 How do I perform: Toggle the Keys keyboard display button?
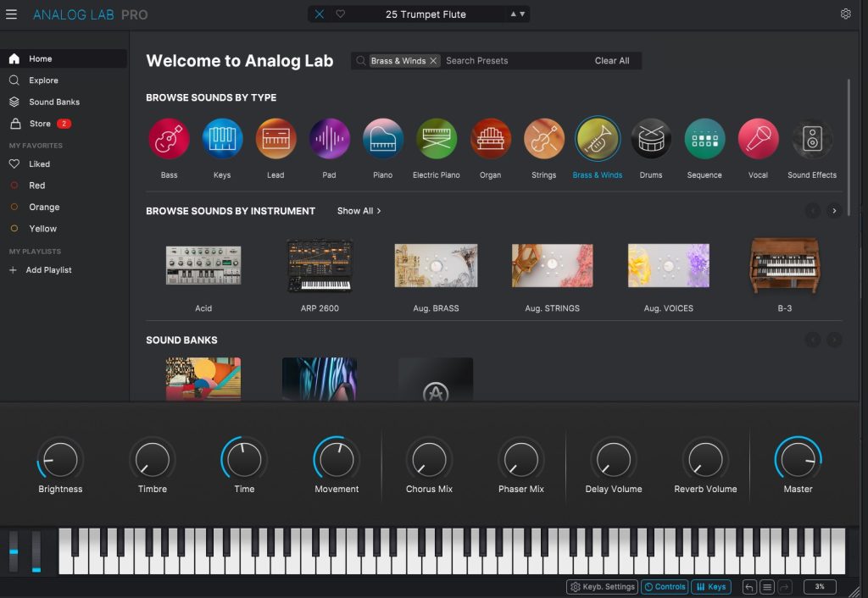710,587
